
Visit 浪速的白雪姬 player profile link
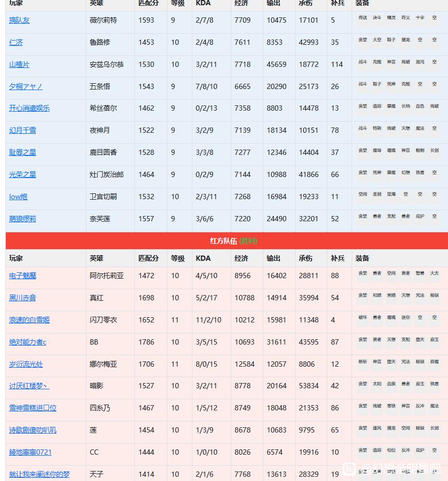[29, 320]
